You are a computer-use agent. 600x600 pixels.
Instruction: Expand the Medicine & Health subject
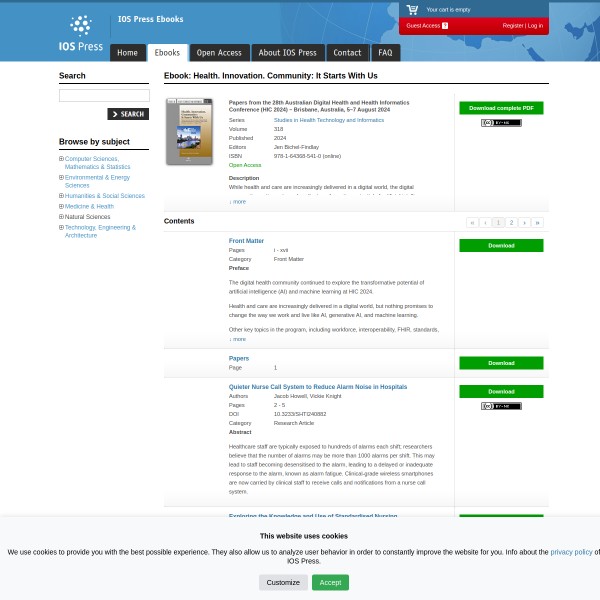(x=61, y=206)
